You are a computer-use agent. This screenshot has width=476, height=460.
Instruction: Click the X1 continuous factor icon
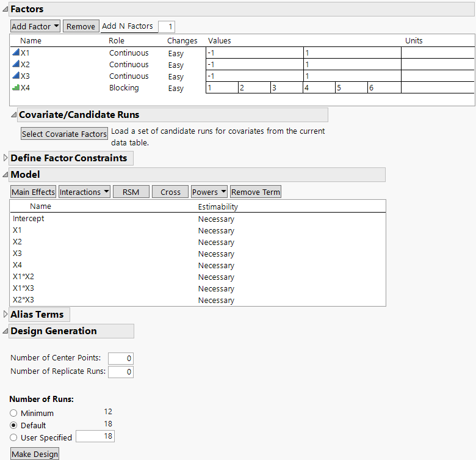tap(16, 53)
